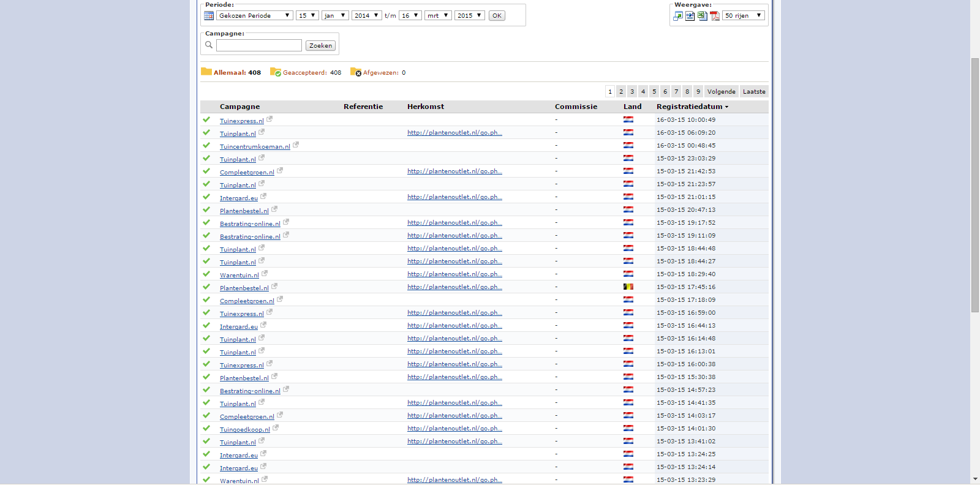Click the vertical page scrollbar thumb
This screenshot has height=485, width=980.
click(x=975, y=185)
